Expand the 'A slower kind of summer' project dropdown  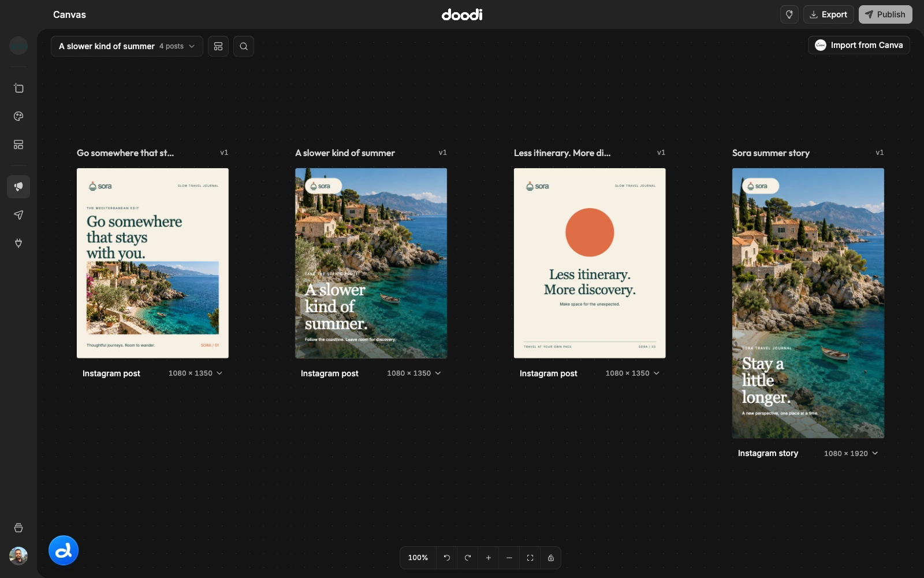pos(127,46)
